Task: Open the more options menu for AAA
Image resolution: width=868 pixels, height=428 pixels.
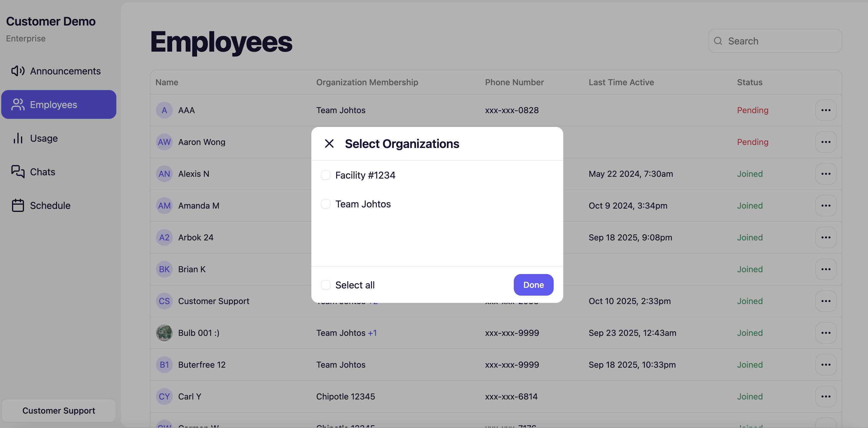Action: pyautogui.click(x=825, y=110)
